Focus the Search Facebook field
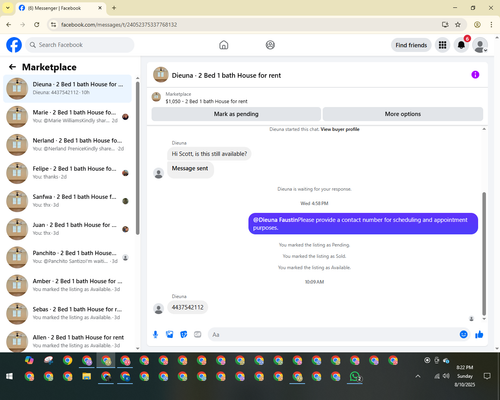The image size is (500, 400). click(80, 45)
